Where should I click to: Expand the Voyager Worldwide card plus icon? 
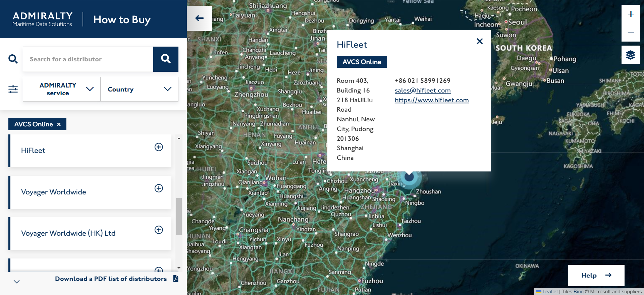point(159,188)
